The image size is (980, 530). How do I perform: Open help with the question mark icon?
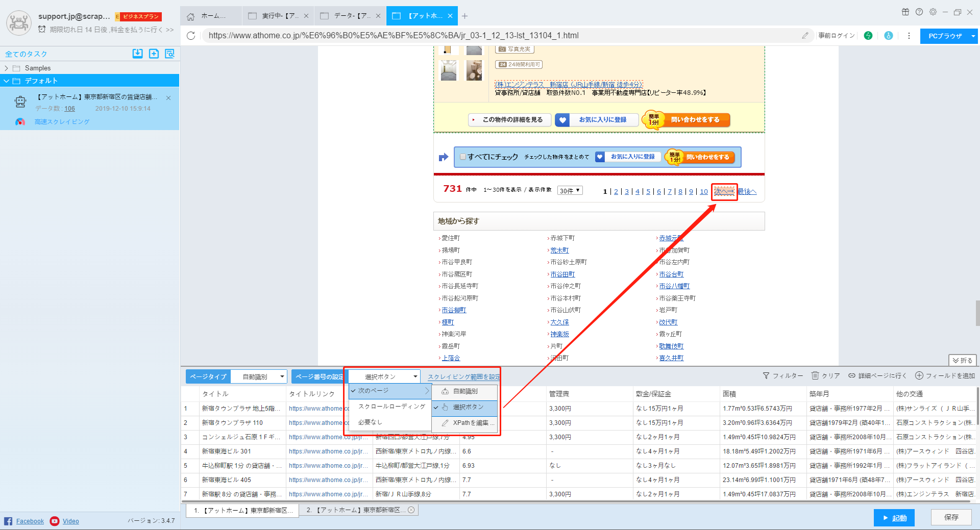tap(919, 12)
